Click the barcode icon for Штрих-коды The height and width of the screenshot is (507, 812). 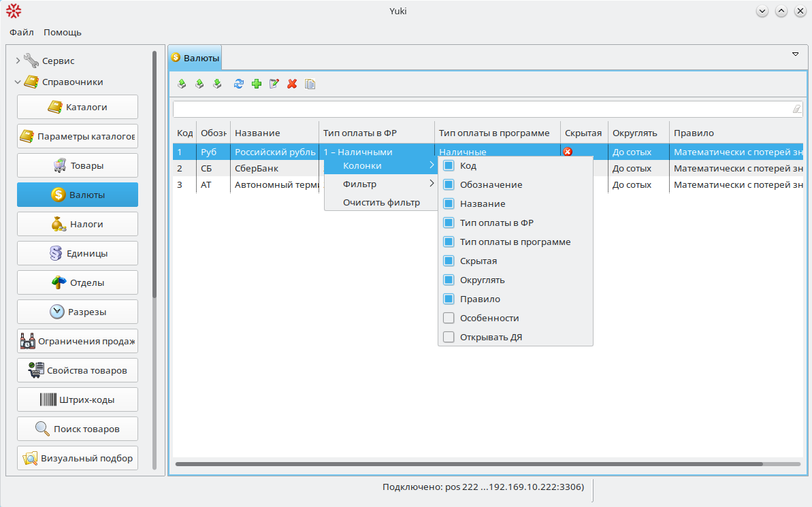click(x=48, y=399)
